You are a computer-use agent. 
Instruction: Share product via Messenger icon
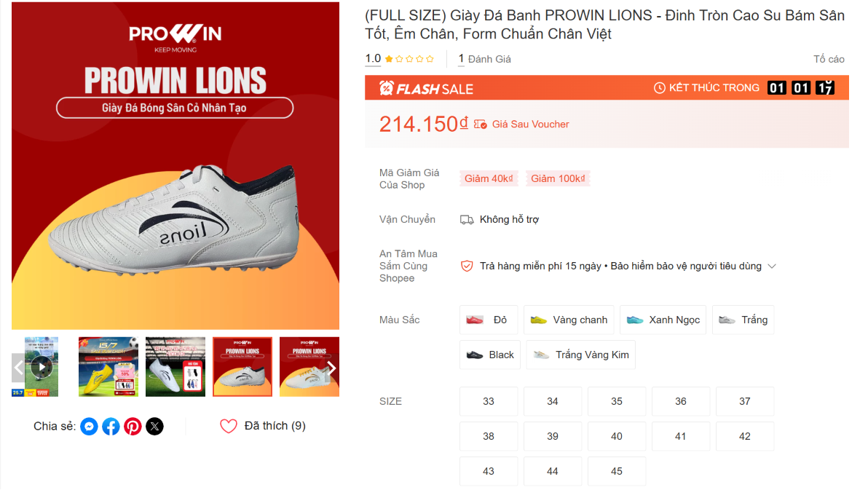(89, 427)
